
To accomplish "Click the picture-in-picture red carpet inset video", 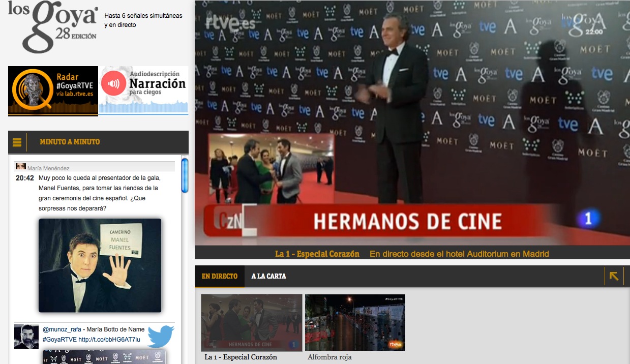I will (x=271, y=168).
